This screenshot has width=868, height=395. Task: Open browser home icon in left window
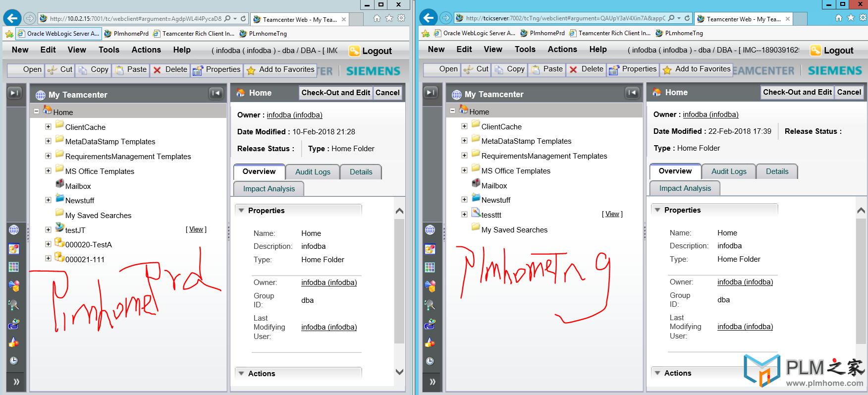point(377,18)
